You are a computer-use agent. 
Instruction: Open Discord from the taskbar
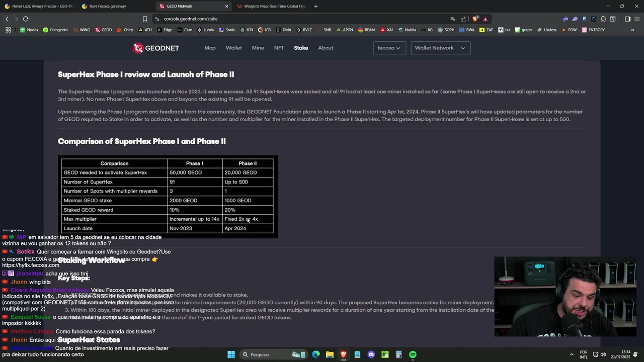tap(371, 354)
